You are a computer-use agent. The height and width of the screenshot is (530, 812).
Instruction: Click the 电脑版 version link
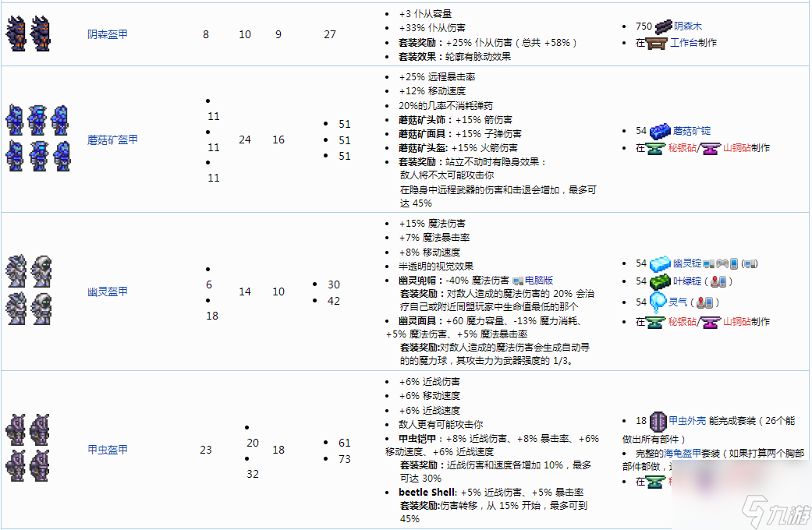point(539,281)
